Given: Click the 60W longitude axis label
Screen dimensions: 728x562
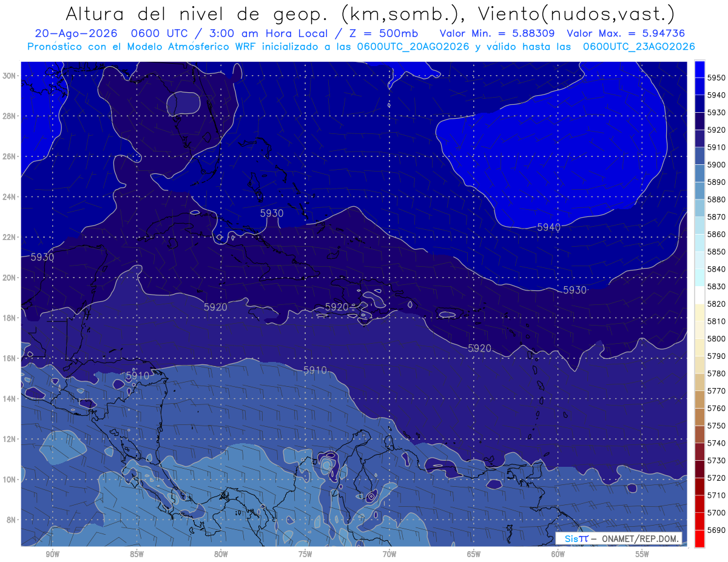Looking at the screenshot, I should 558,555.
